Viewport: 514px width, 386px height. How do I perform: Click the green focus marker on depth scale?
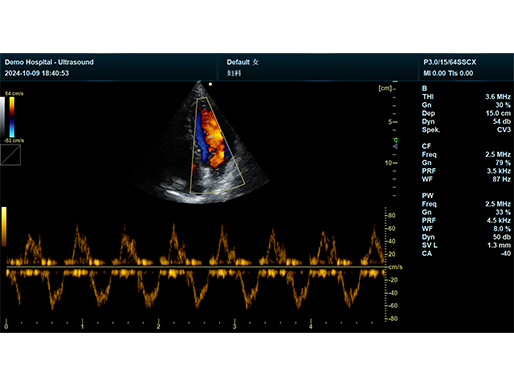pyautogui.click(x=395, y=140)
